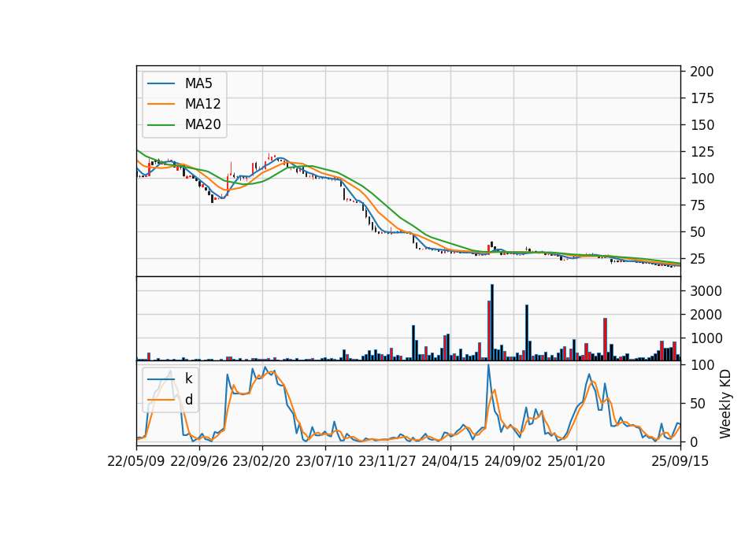
Task: Click the 2000 volume axis label
Action: [x=706, y=315]
